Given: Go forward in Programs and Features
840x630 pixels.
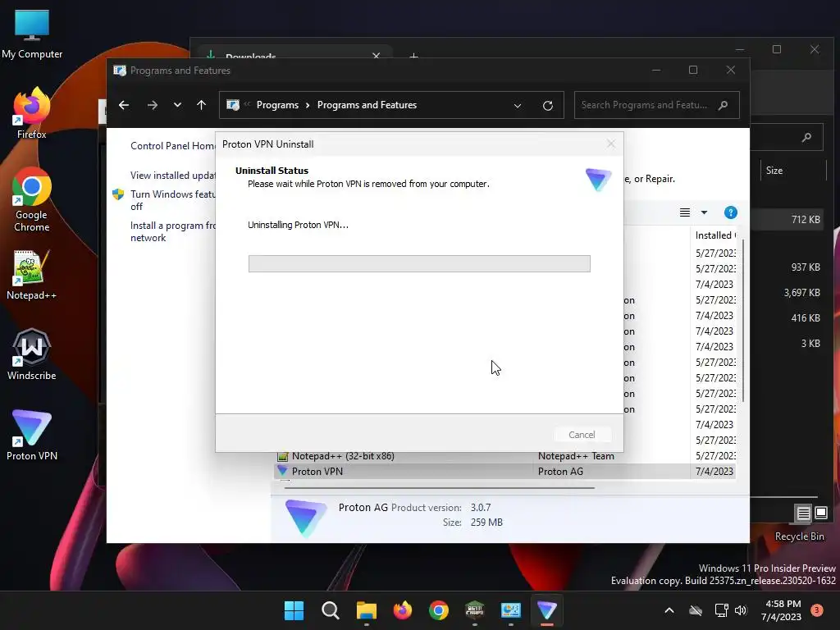Looking at the screenshot, I should click(152, 105).
